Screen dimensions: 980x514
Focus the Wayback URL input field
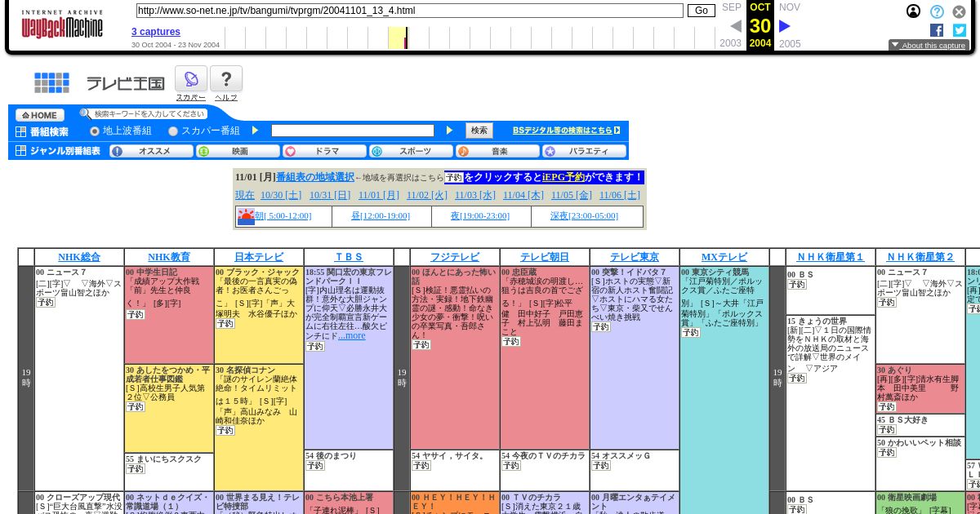409,11
